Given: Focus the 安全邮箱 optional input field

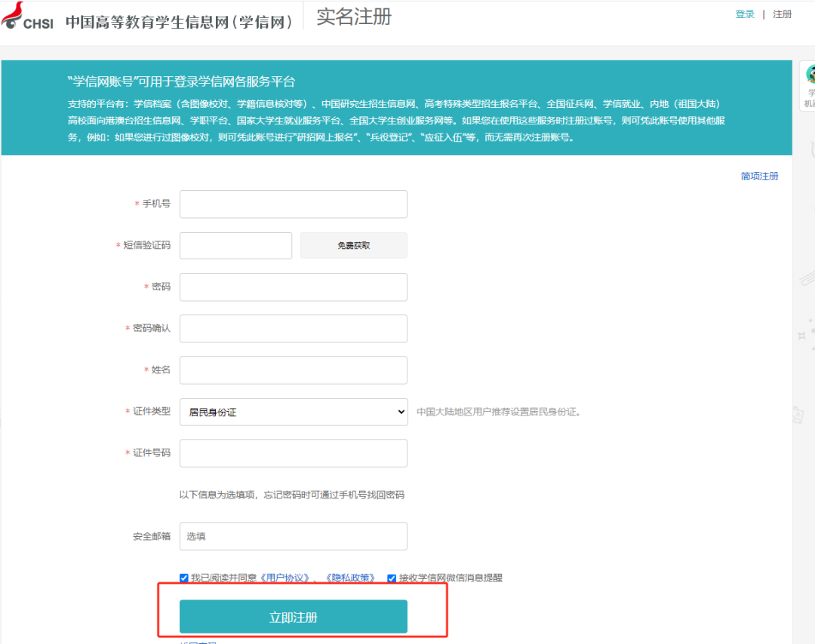Looking at the screenshot, I should pyautogui.click(x=293, y=536).
